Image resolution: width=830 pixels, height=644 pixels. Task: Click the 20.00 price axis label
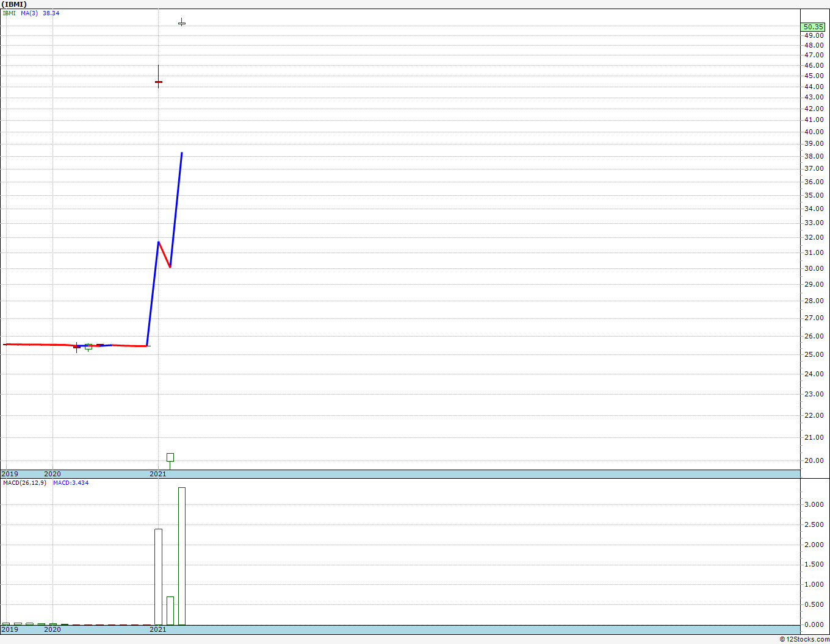[814, 460]
